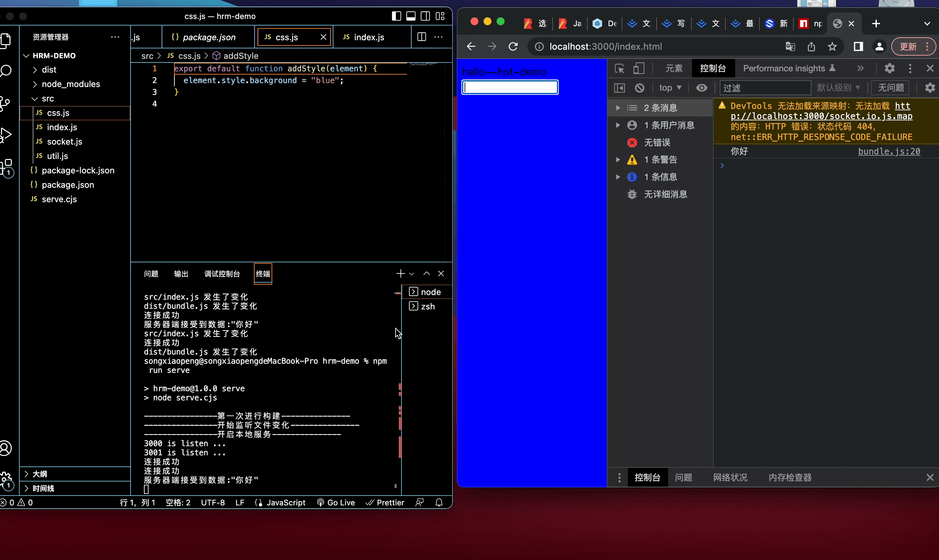Bookmark this page with the star icon
The image size is (939, 560).
point(832,46)
